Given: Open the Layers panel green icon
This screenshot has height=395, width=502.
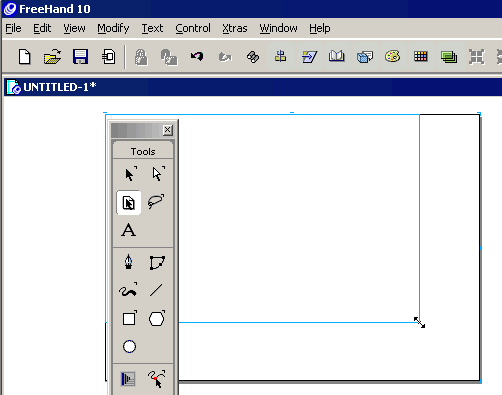Looking at the screenshot, I should (x=449, y=57).
